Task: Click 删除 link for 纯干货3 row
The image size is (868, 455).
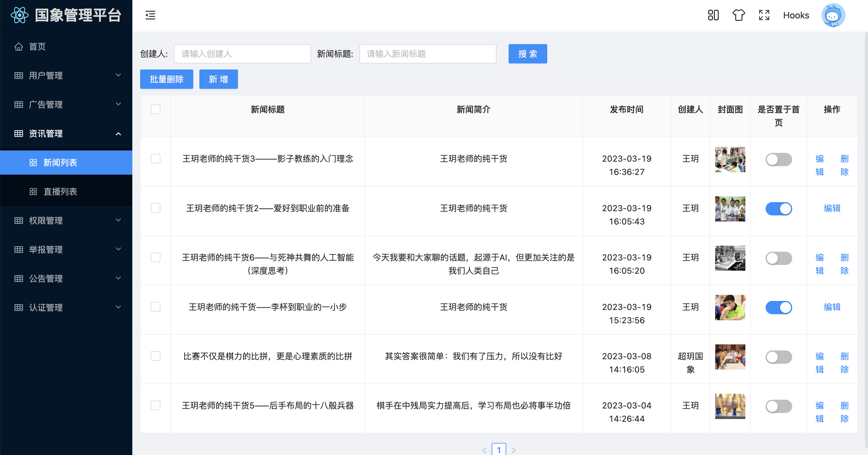Action: coord(844,165)
